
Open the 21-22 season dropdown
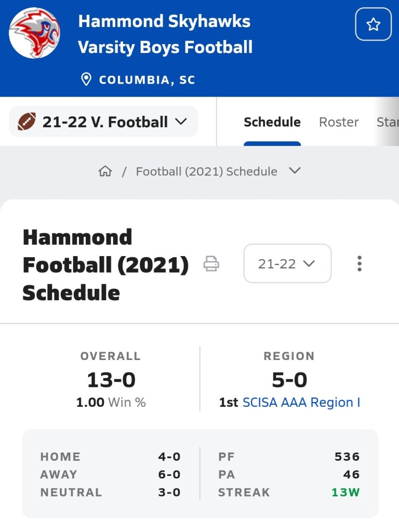pos(287,263)
